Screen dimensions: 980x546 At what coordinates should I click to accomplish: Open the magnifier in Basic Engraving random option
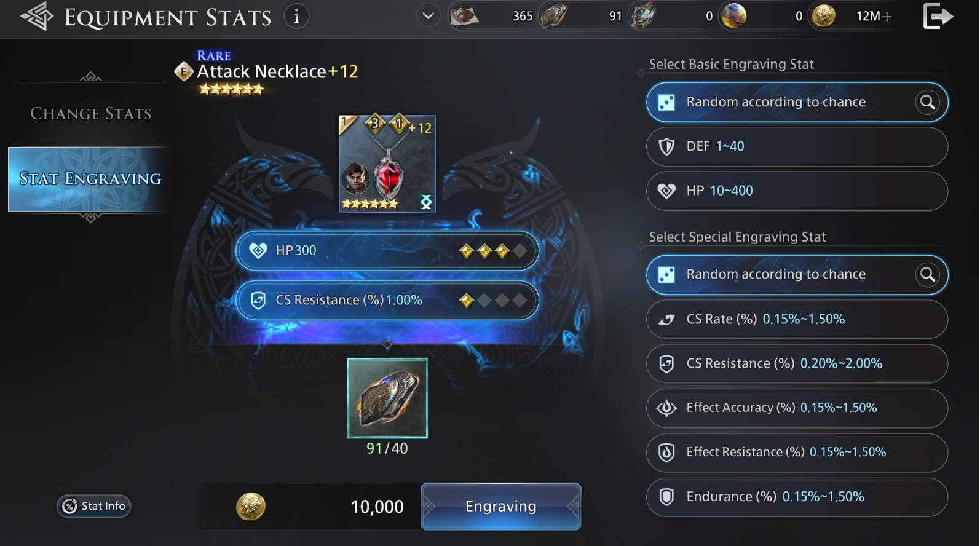[x=927, y=102]
